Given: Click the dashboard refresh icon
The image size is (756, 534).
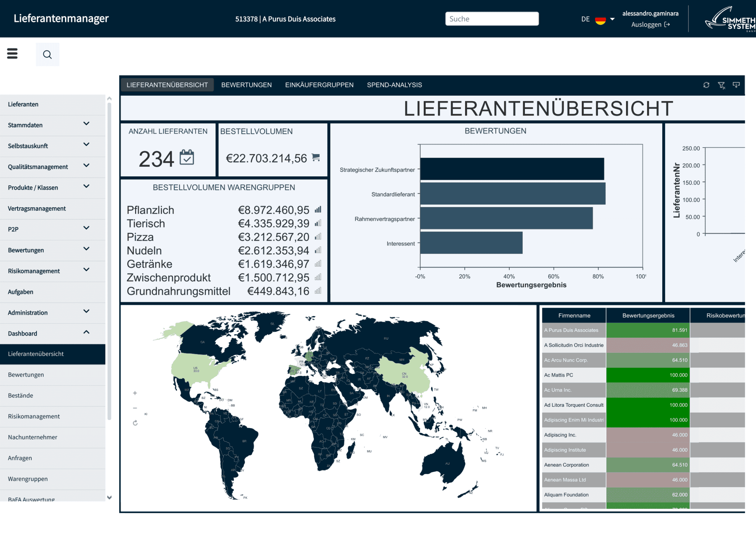Looking at the screenshot, I should [706, 85].
